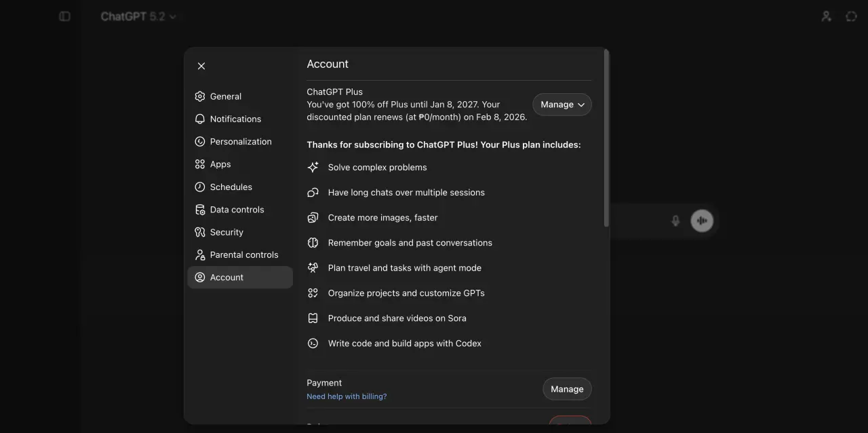The height and width of the screenshot is (433, 868).
Task: Click the agent mode icon beside Plan travel
Action: coord(313,267)
